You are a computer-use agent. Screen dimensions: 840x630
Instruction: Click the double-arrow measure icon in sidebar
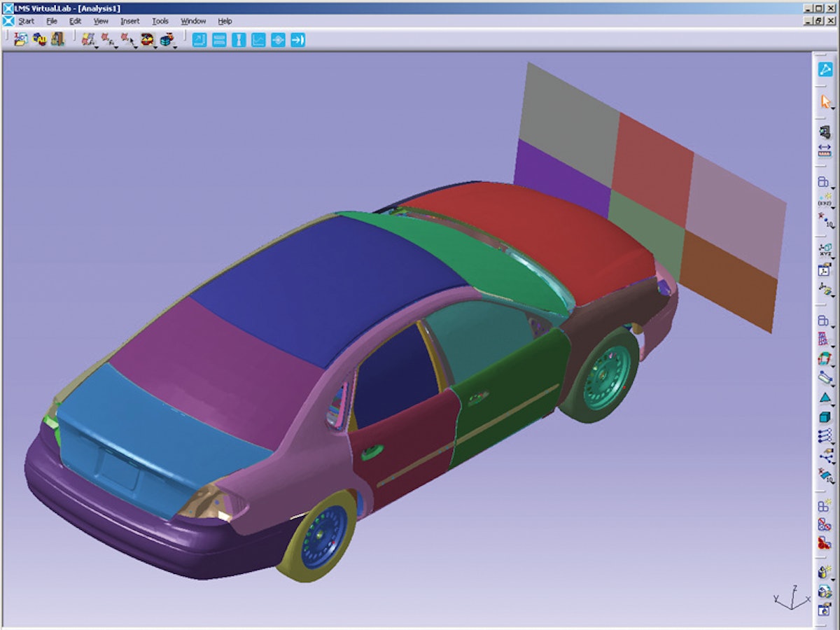click(x=825, y=150)
